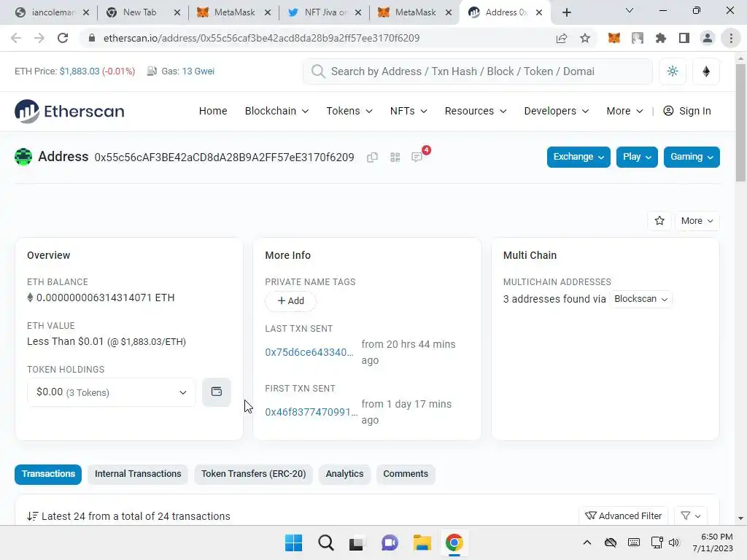
Task: Show the address QR code icon
Action: coord(395,157)
